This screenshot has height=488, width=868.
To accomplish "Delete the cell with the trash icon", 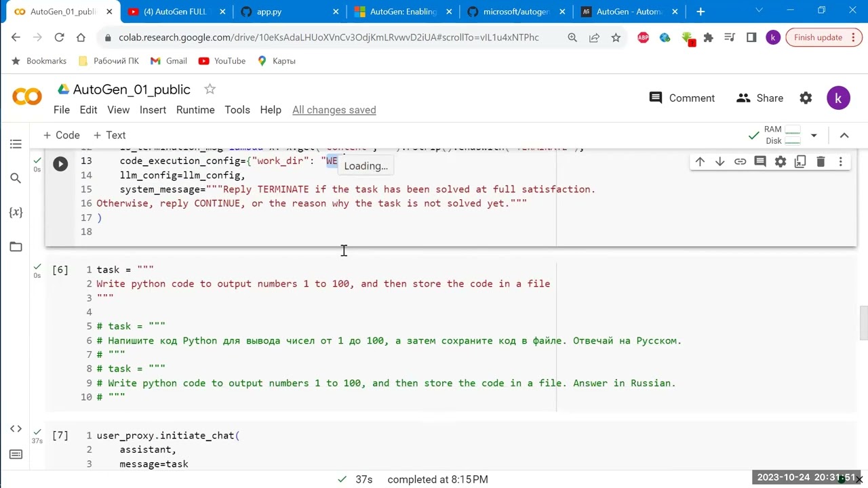I will 821,161.
